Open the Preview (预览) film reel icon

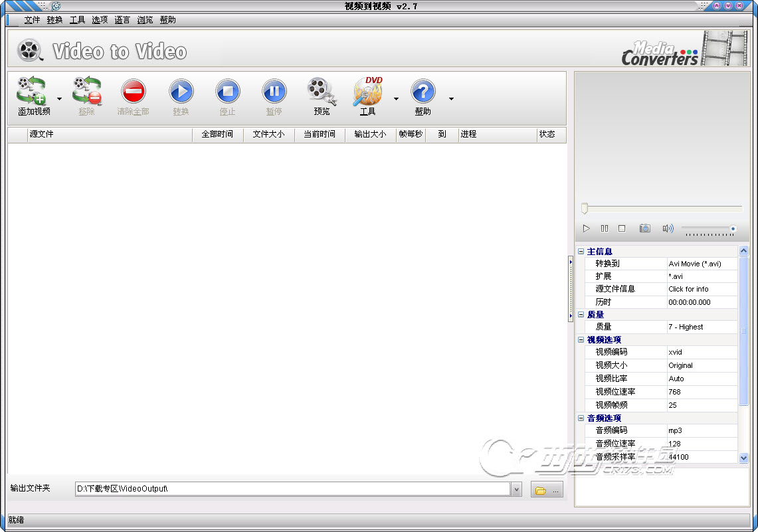(322, 92)
